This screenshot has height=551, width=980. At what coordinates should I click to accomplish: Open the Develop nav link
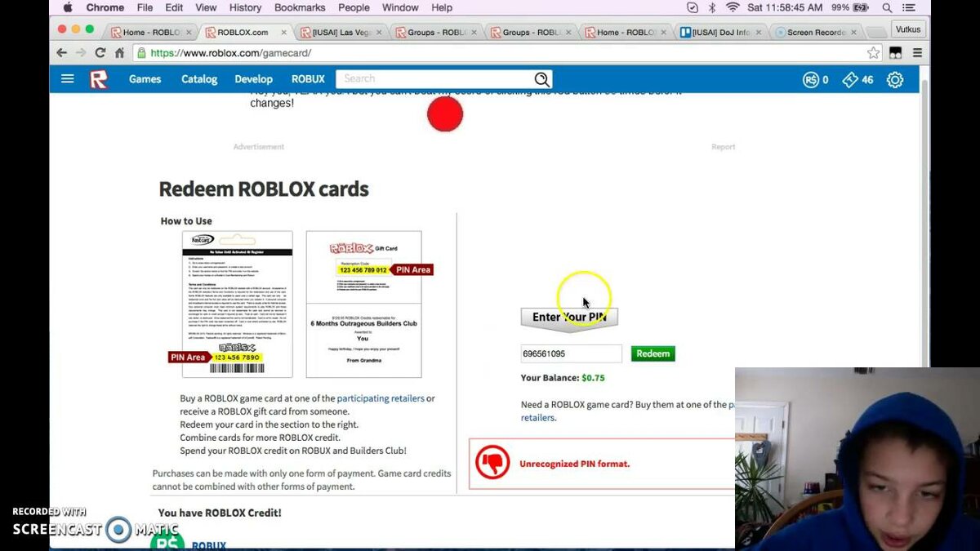(x=253, y=79)
